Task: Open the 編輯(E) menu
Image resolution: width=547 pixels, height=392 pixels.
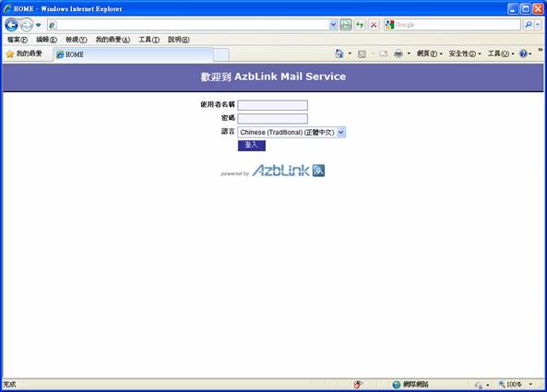Action: 46,40
